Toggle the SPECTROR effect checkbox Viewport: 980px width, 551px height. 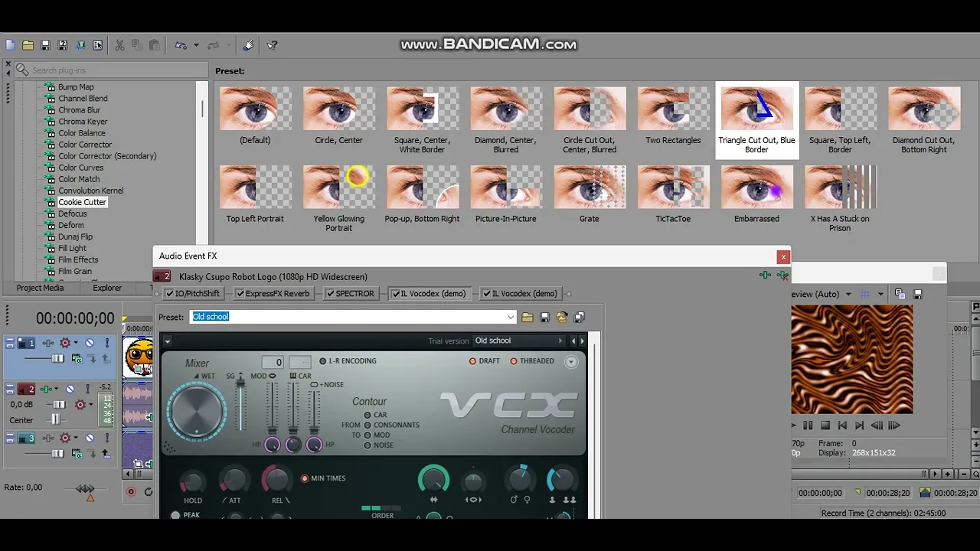click(330, 294)
